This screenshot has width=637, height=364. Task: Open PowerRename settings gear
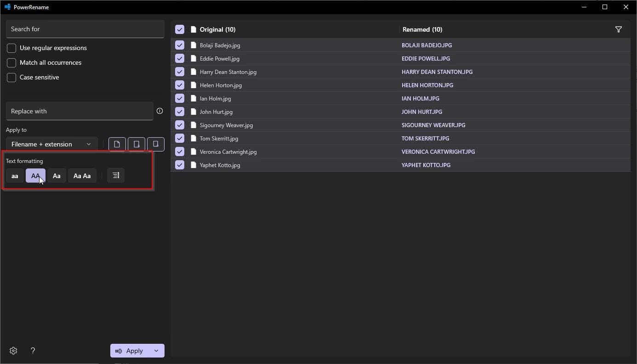13,351
